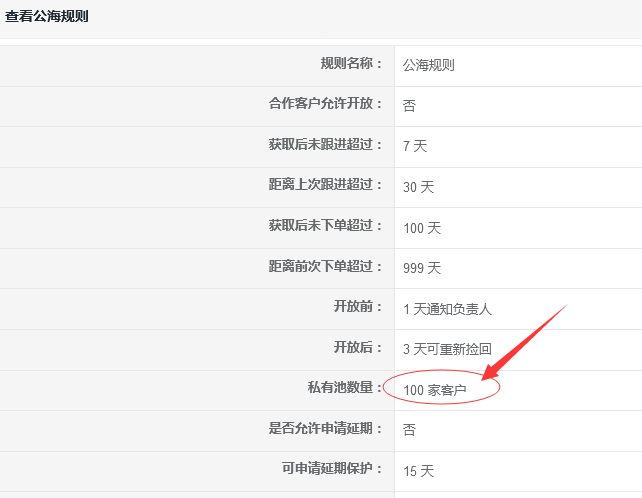Screen dimensions: 642x498
Task: Select the 15 天 extension protection value
Action: pyautogui.click(x=418, y=471)
